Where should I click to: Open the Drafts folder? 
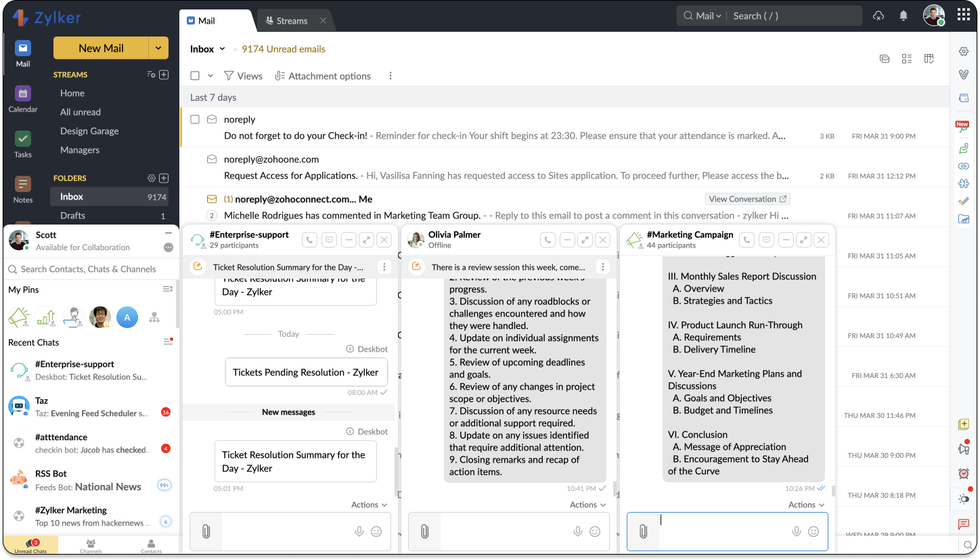click(x=72, y=216)
